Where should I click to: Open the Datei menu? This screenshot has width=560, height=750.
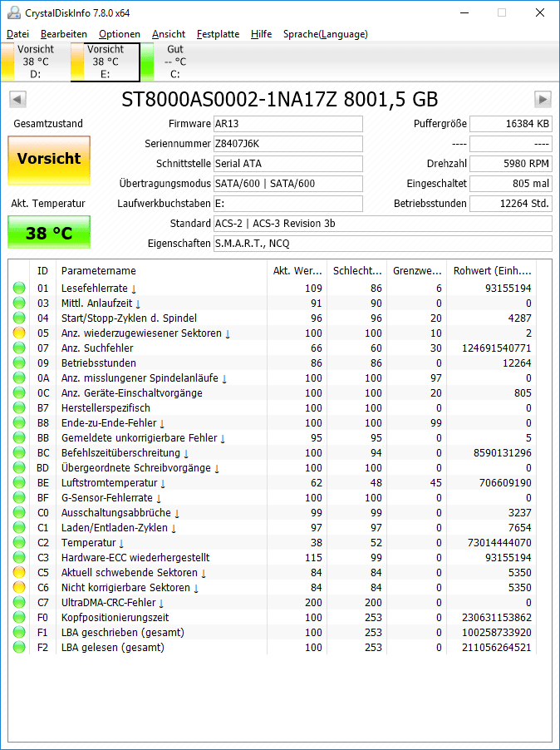click(18, 34)
